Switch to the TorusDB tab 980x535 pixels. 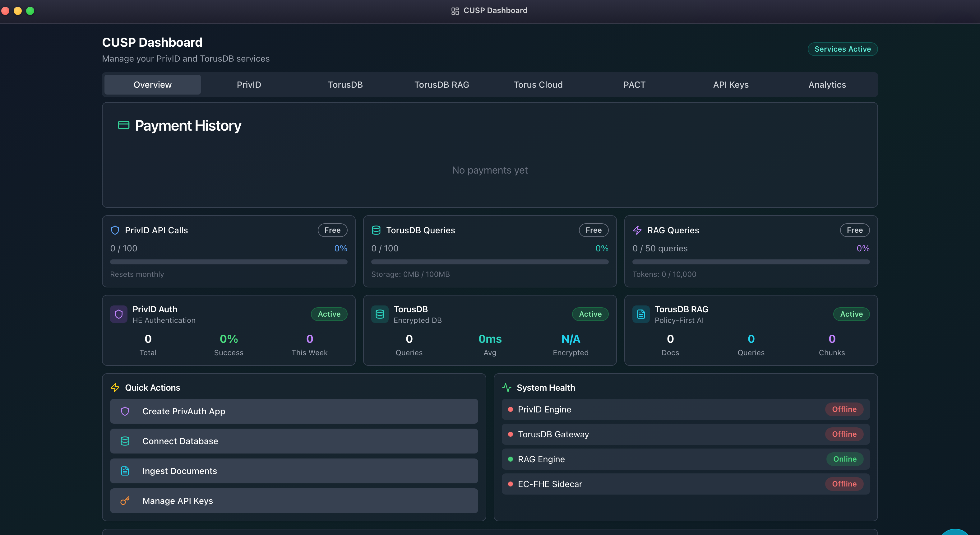[x=345, y=85]
